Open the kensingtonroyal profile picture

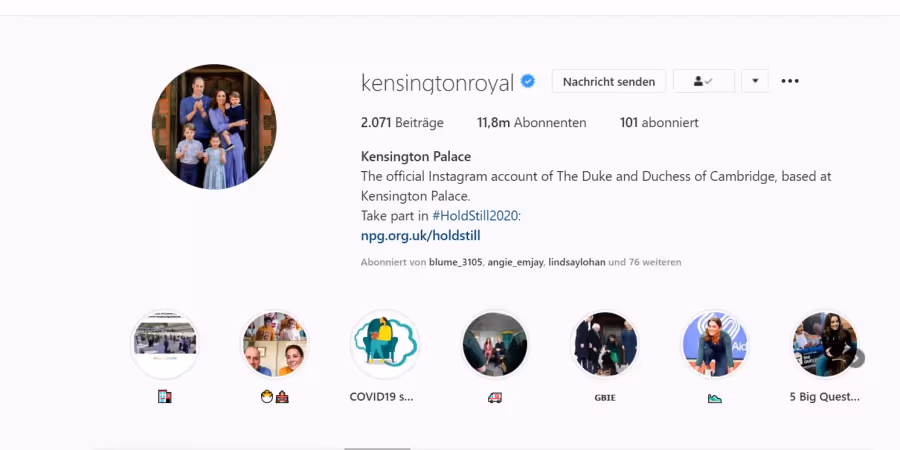click(x=214, y=126)
